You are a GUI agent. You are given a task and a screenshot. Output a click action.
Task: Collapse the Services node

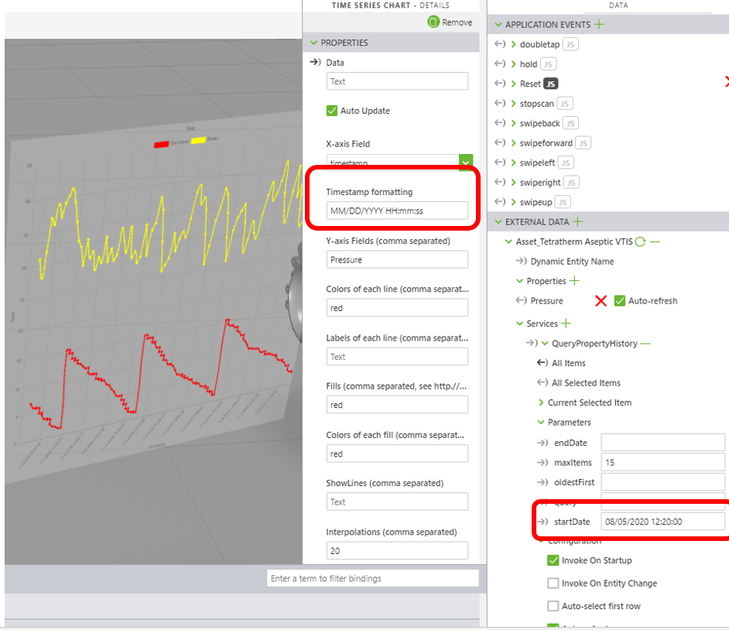tap(519, 324)
